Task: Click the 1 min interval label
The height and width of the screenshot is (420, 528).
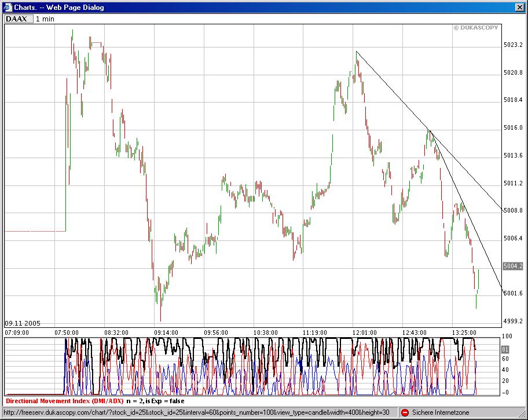Action: (x=45, y=19)
